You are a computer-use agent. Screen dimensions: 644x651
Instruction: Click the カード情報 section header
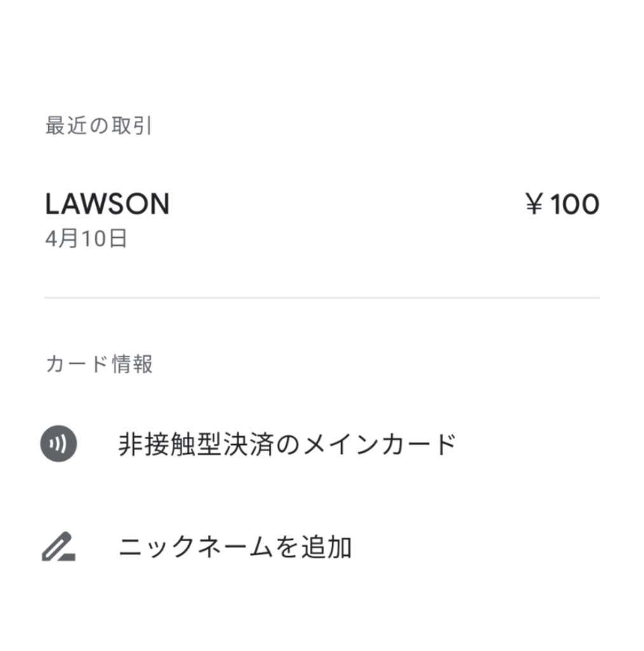tap(99, 364)
